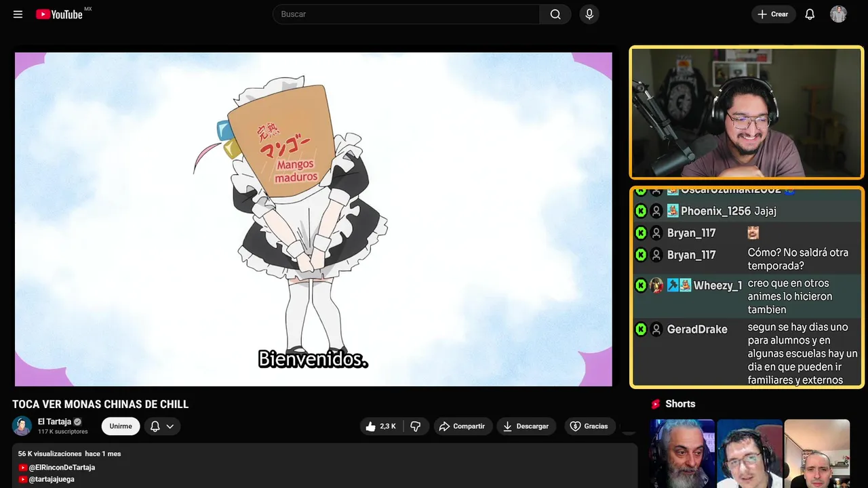Image resolution: width=868 pixels, height=488 pixels.
Task: Expand notification options chevron
Action: pos(170,426)
